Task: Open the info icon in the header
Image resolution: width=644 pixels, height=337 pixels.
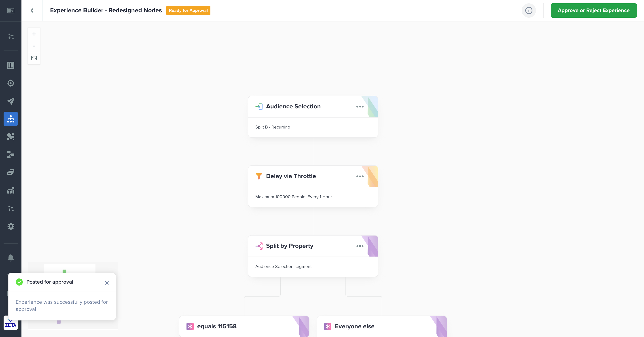Action: [x=528, y=11]
